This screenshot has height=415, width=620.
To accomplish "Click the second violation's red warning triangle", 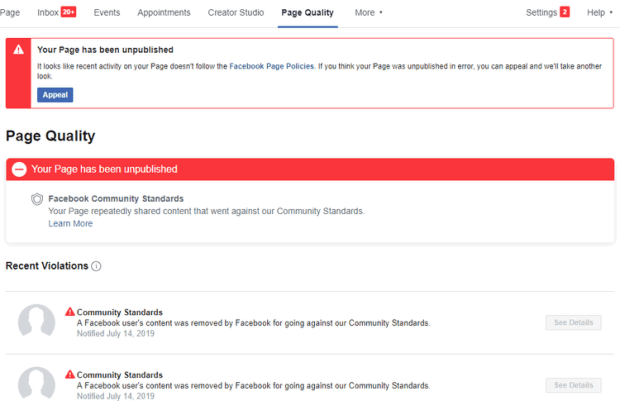I will tap(70, 374).
